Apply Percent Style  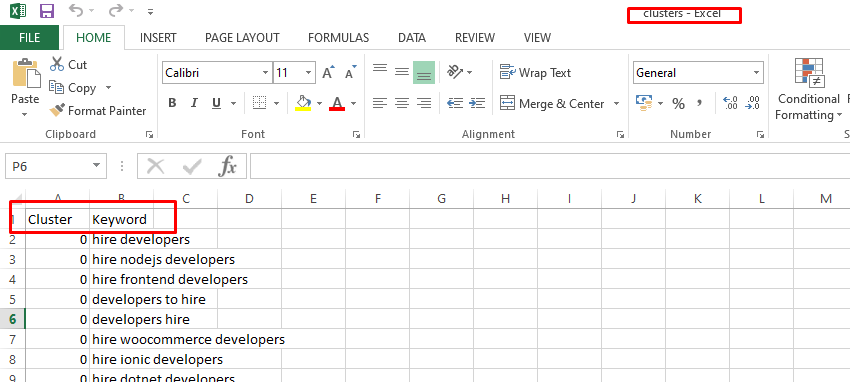tap(678, 103)
